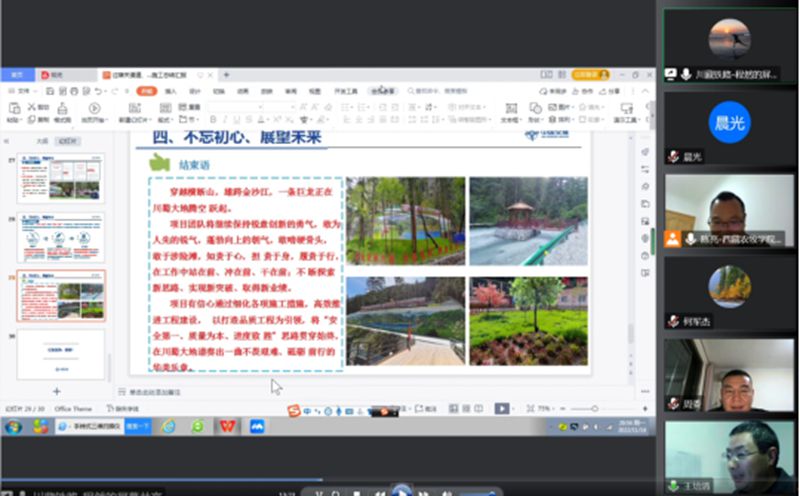Image resolution: width=800 pixels, height=496 pixels.
Task: Click the Save icon in quick access toolbar
Action: tap(48, 91)
